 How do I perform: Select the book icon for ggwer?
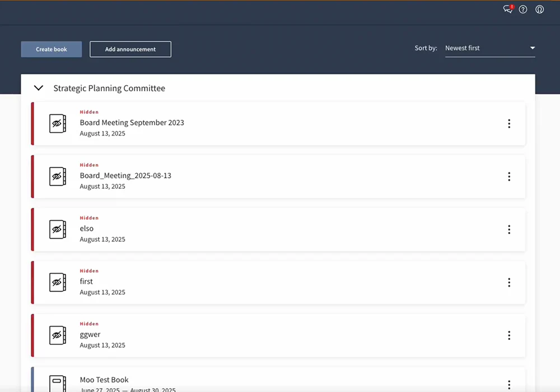pyautogui.click(x=57, y=335)
